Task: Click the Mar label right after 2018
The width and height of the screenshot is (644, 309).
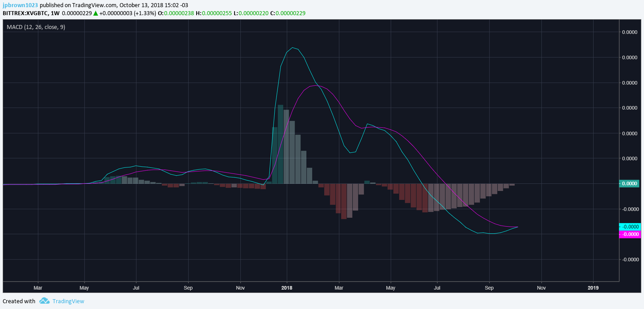Action: click(339, 288)
